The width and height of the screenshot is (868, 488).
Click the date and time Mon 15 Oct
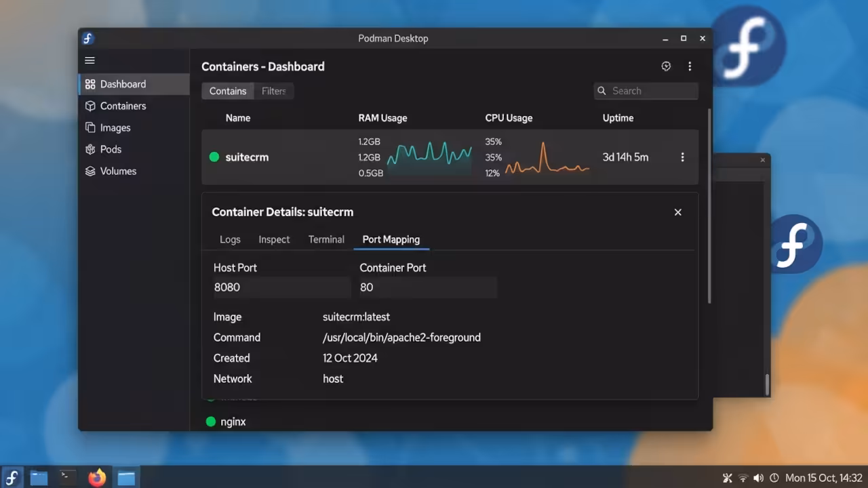[x=823, y=478]
